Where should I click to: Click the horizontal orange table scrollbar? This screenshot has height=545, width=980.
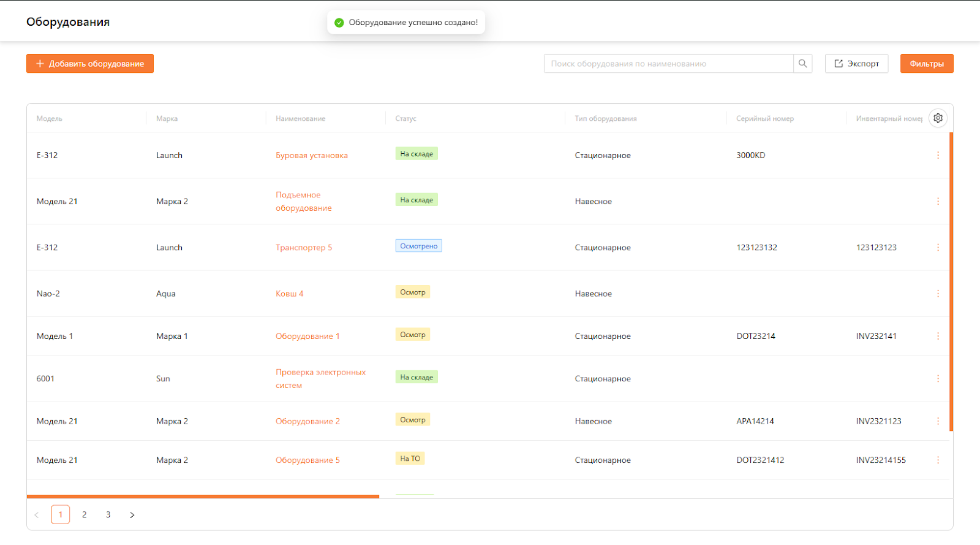pos(203,496)
